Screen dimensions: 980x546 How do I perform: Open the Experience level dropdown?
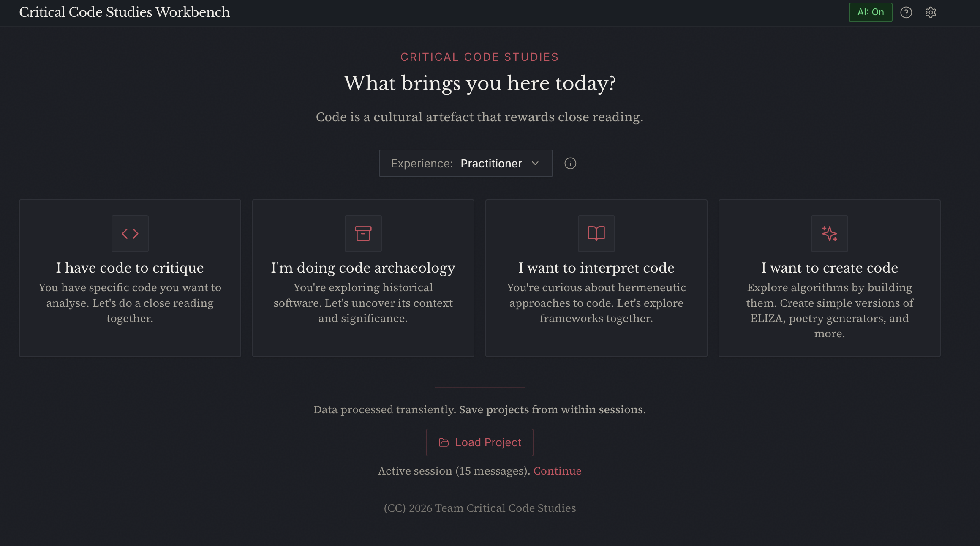coord(465,164)
